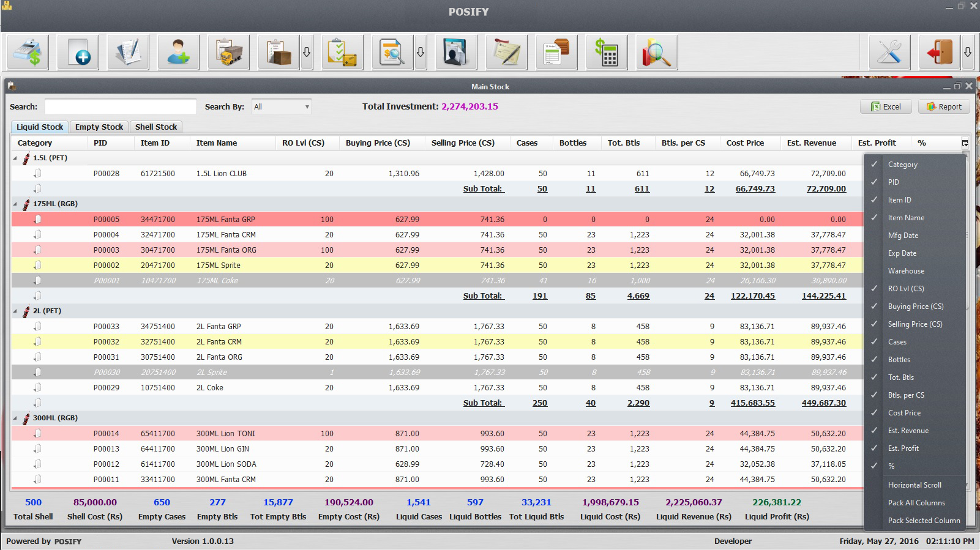
Task: Click the price search magnifier document icon
Action: click(x=393, y=53)
